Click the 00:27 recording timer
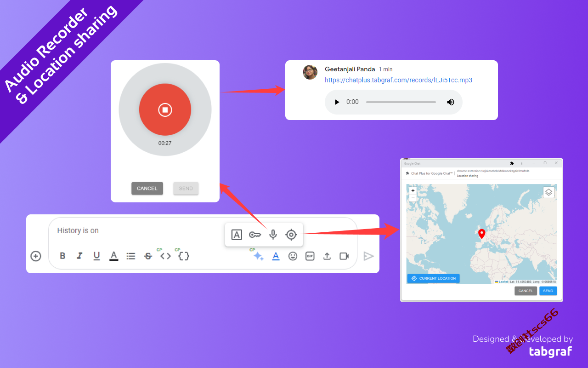 click(165, 143)
